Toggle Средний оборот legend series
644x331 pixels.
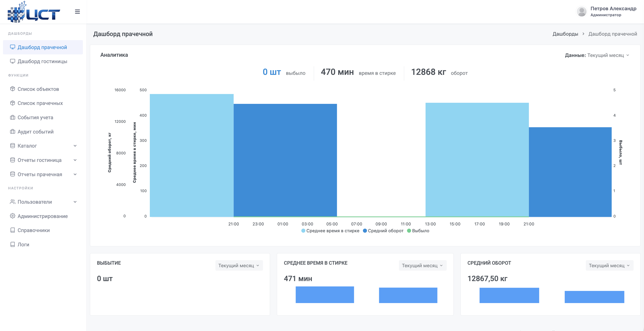383,231
